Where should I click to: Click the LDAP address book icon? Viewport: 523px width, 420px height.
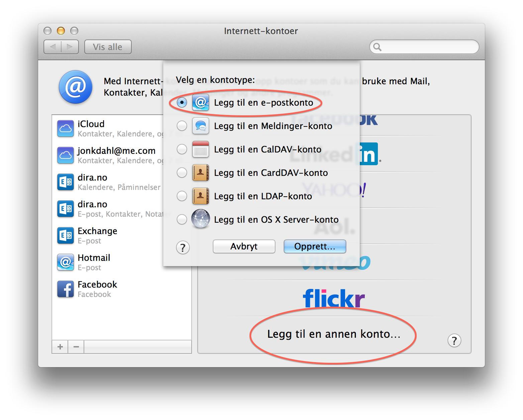coord(201,196)
